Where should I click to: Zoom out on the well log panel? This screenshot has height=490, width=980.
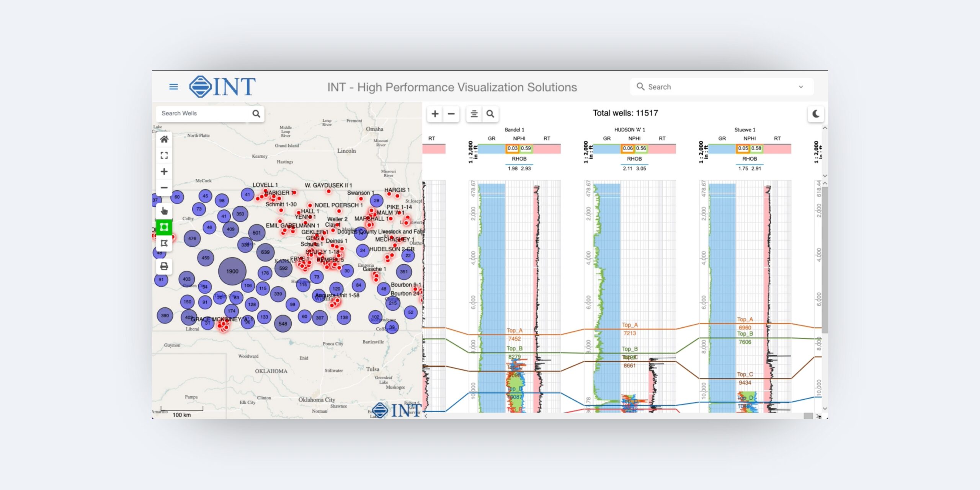[451, 114]
